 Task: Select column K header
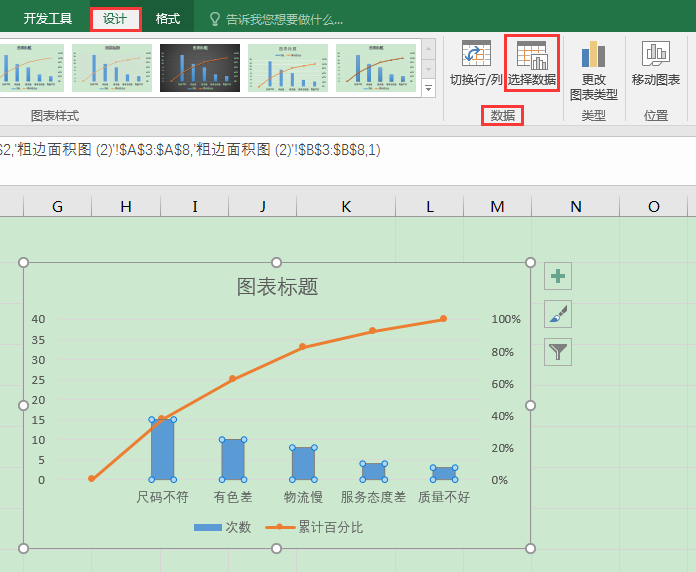[346, 206]
